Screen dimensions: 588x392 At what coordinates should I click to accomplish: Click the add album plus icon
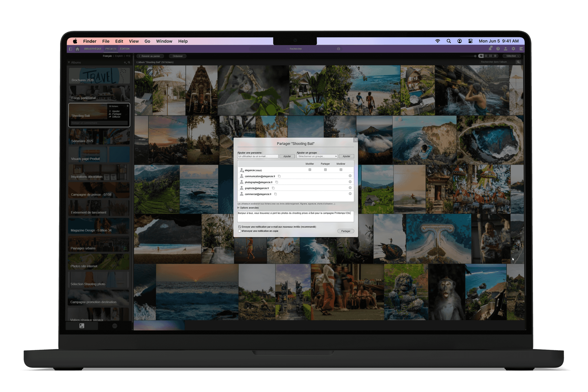(125, 63)
